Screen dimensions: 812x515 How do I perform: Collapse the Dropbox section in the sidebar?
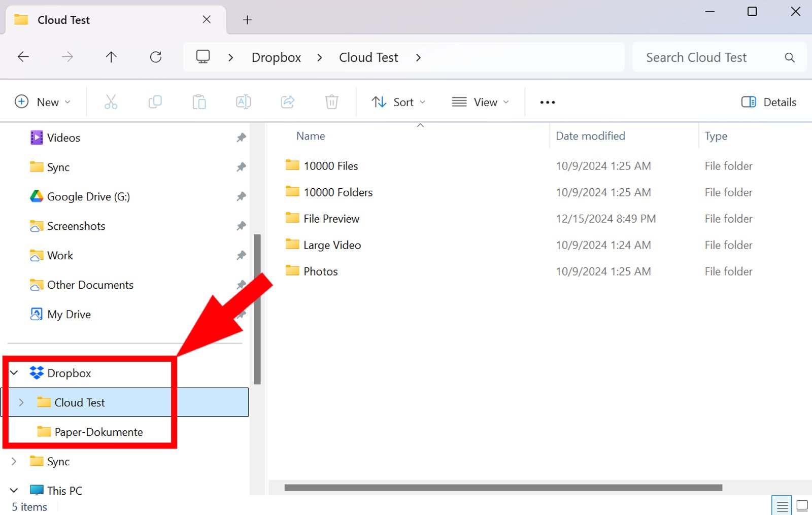[x=14, y=373]
